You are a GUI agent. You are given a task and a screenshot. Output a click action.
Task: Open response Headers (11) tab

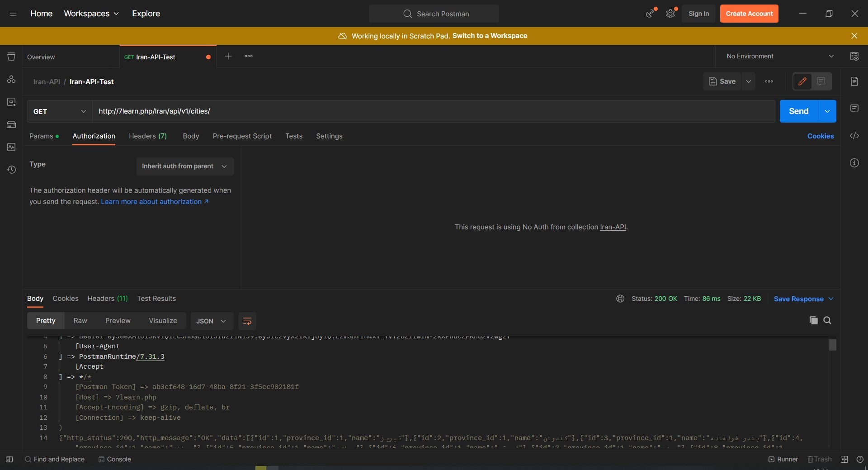pos(108,299)
